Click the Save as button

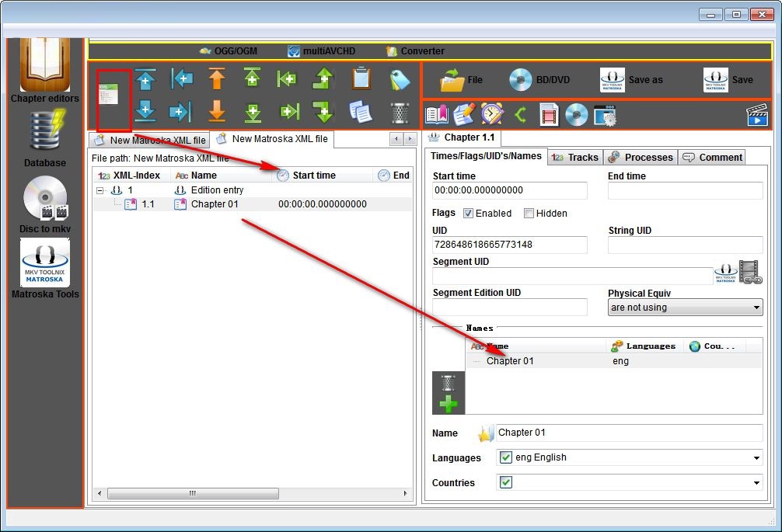point(633,80)
